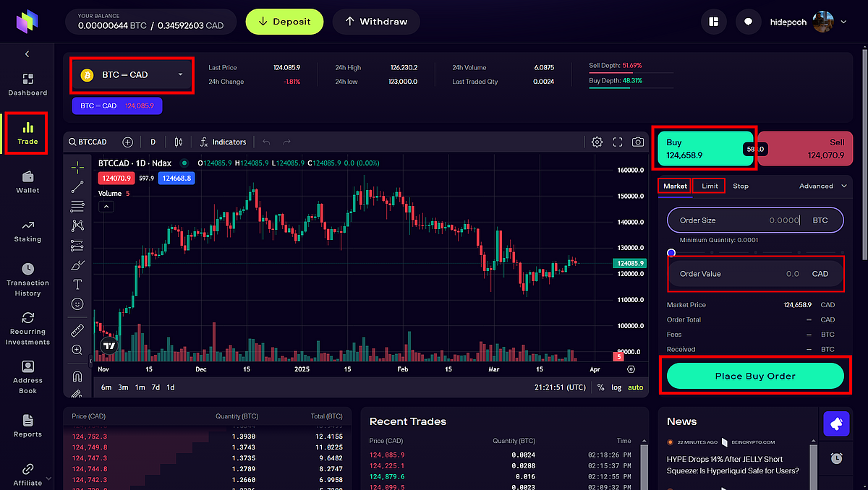Open chat bubble icon in header
Screen dimensions: 868x490
tap(748, 22)
